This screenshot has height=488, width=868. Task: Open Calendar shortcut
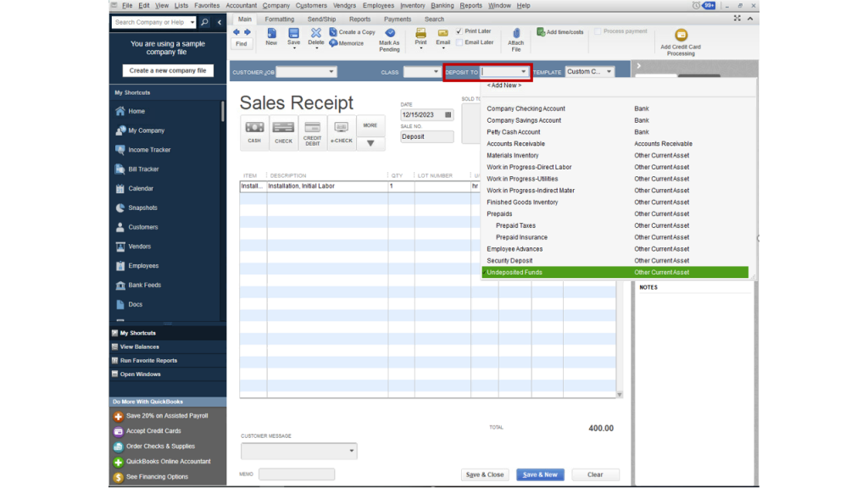pyautogui.click(x=141, y=189)
